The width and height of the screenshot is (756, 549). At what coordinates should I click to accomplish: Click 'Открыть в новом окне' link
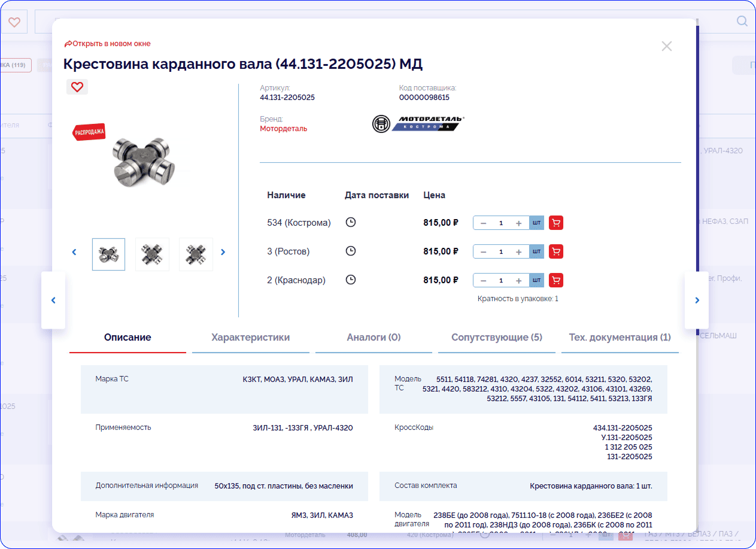pyautogui.click(x=108, y=44)
